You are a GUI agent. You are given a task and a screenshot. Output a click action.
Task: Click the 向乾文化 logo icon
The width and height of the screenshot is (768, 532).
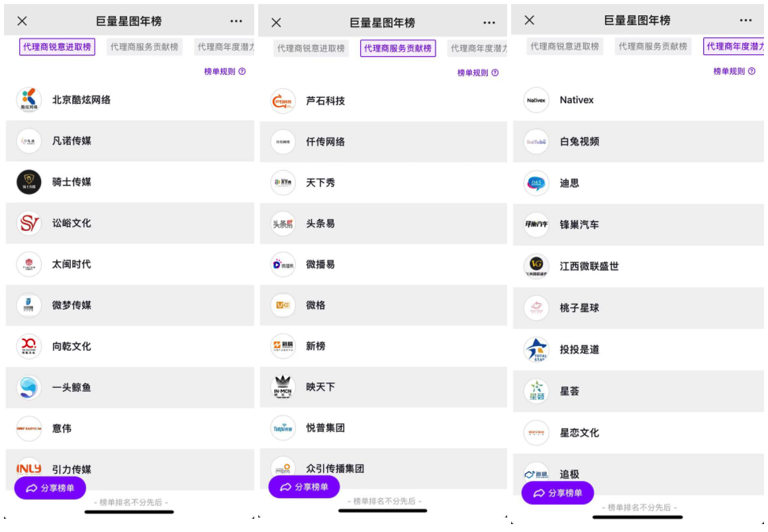click(x=29, y=347)
